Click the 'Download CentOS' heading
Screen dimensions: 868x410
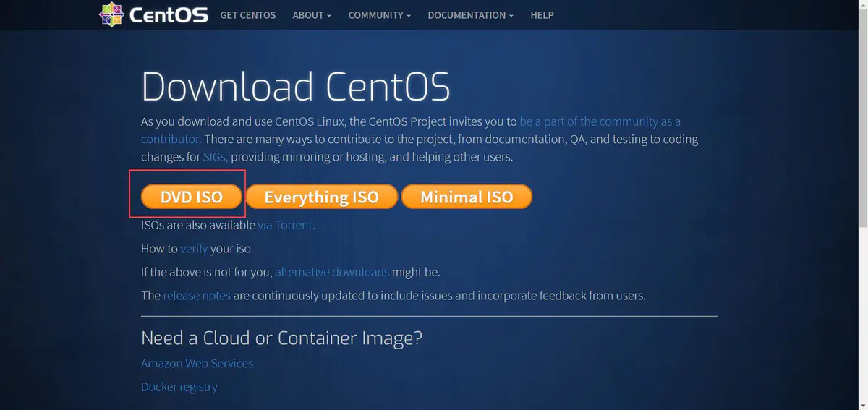pos(296,86)
